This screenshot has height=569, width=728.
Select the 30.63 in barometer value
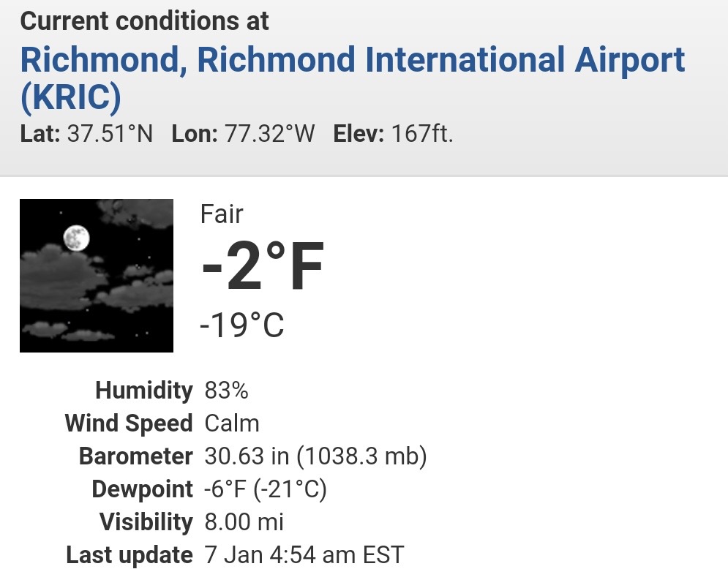click(247, 456)
